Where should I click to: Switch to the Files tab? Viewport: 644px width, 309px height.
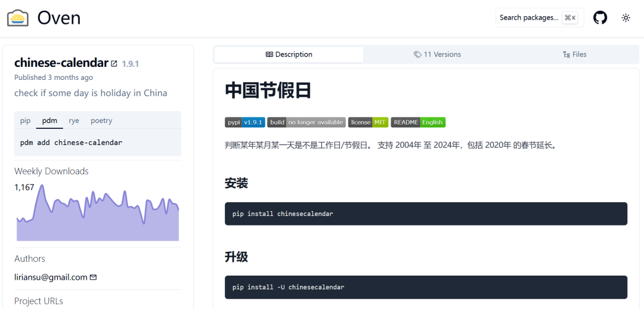574,54
